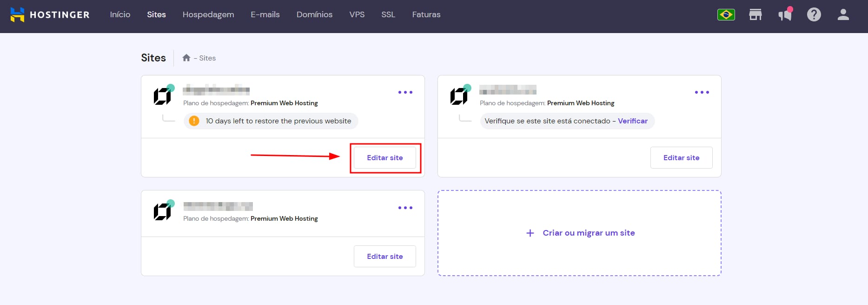868x305 pixels.
Task: Click the home icon in breadcrumb
Action: [x=186, y=58]
